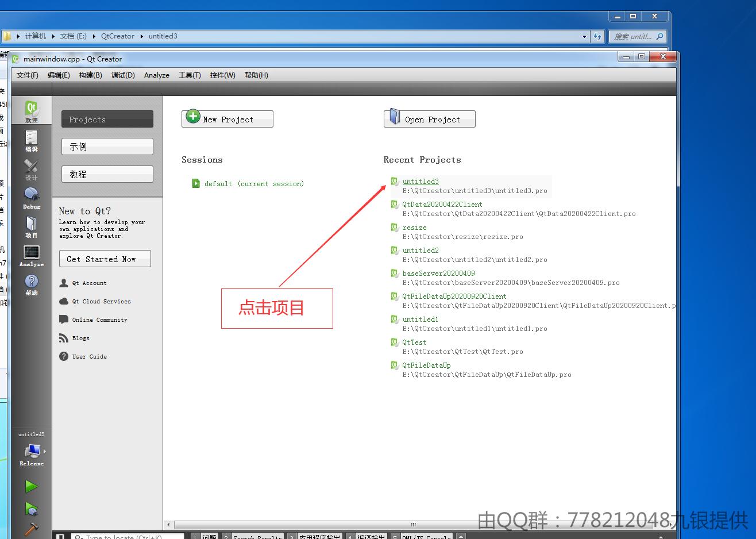Open the Qt Account link
This screenshot has width=756, height=539.
pyautogui.click(x=89, y=283)
